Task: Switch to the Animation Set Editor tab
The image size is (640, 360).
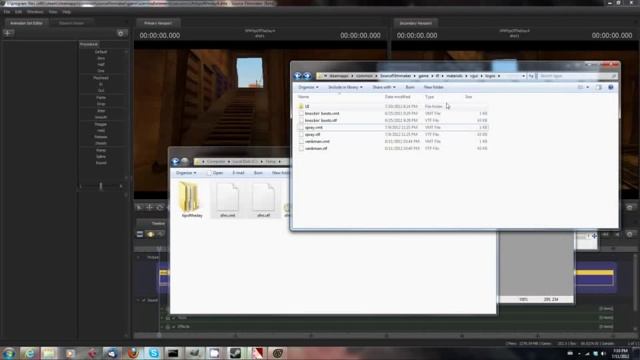Action: point(26,23)
